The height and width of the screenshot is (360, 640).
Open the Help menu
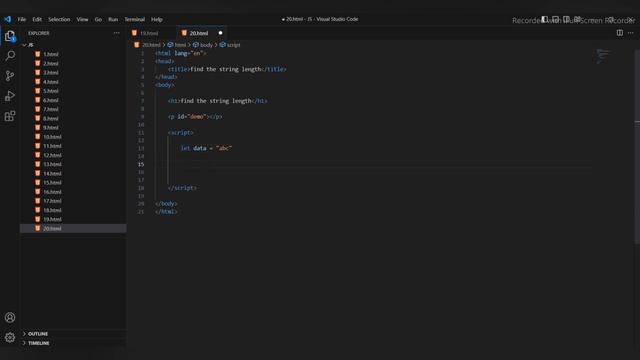click(x=157, y=19)
